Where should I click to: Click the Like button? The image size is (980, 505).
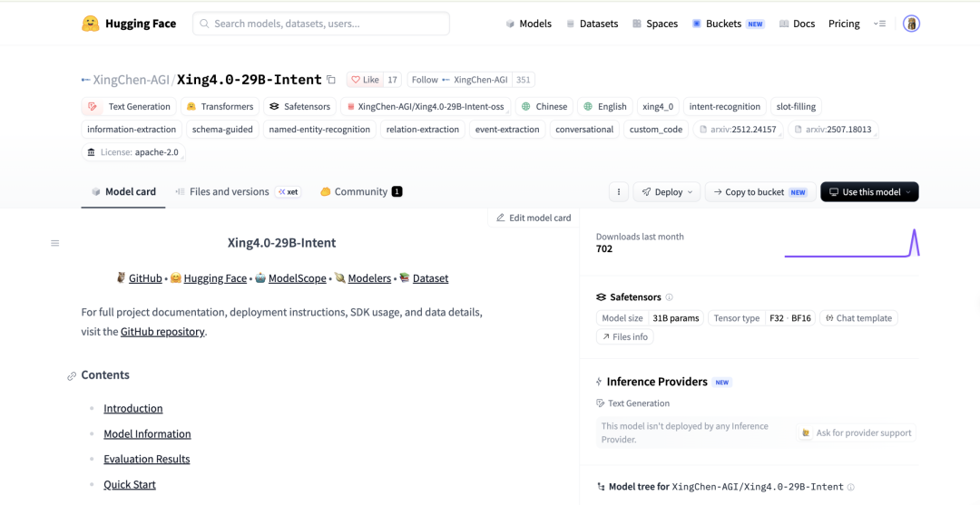click(365, 80)
